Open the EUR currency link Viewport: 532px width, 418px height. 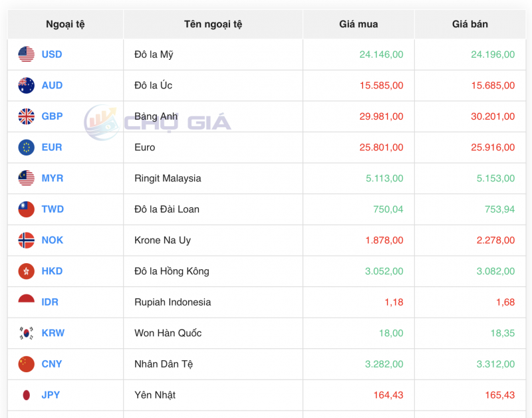point(52,148)
